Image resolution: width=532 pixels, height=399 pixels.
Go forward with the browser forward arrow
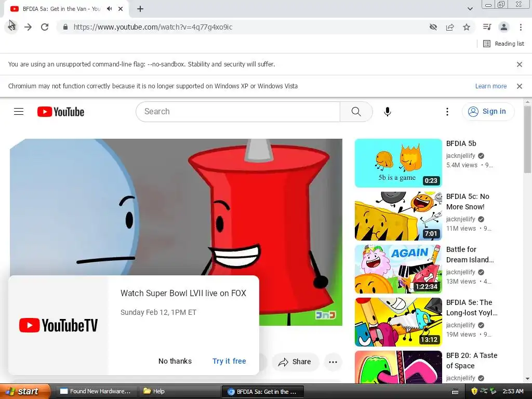pyautogui.click(x=28, y=27)
